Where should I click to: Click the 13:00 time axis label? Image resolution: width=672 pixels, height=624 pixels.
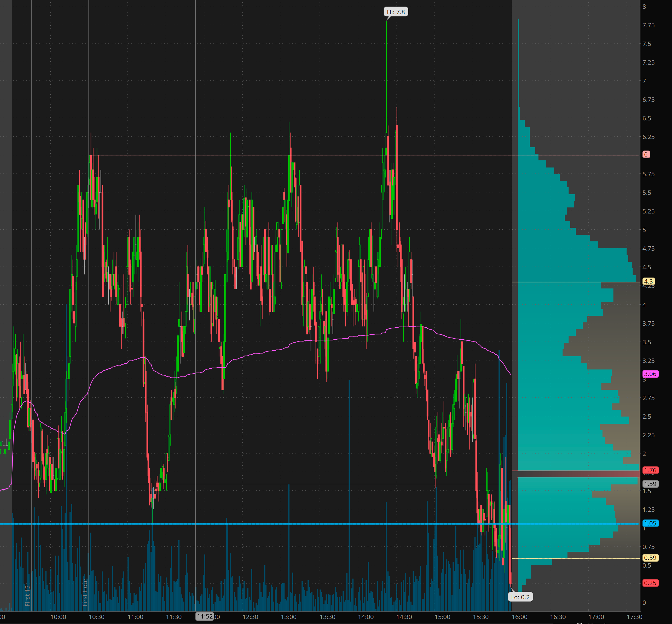(289, 617)
